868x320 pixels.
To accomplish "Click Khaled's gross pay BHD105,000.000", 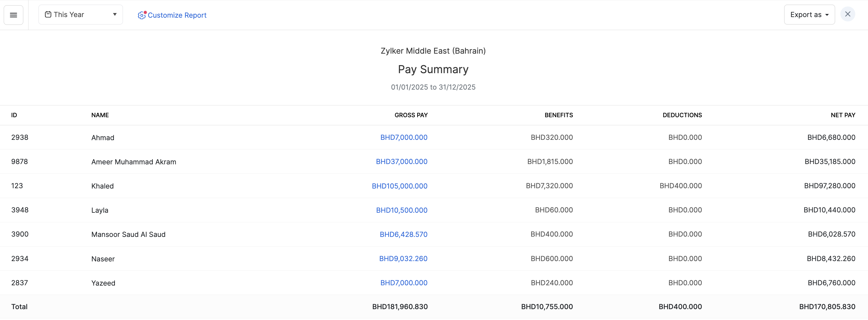I will coord(399,186).
